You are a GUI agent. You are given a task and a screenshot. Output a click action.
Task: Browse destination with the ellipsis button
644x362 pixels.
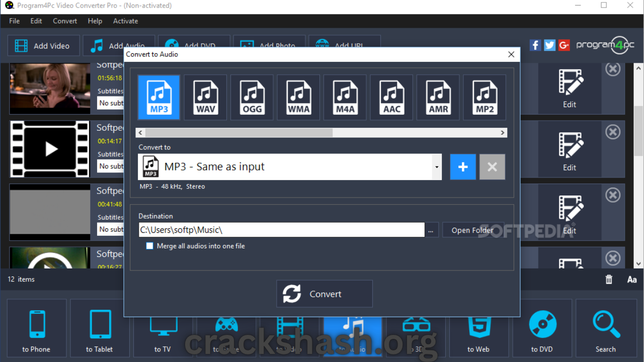pyautogui.click(x=431, y=230)
